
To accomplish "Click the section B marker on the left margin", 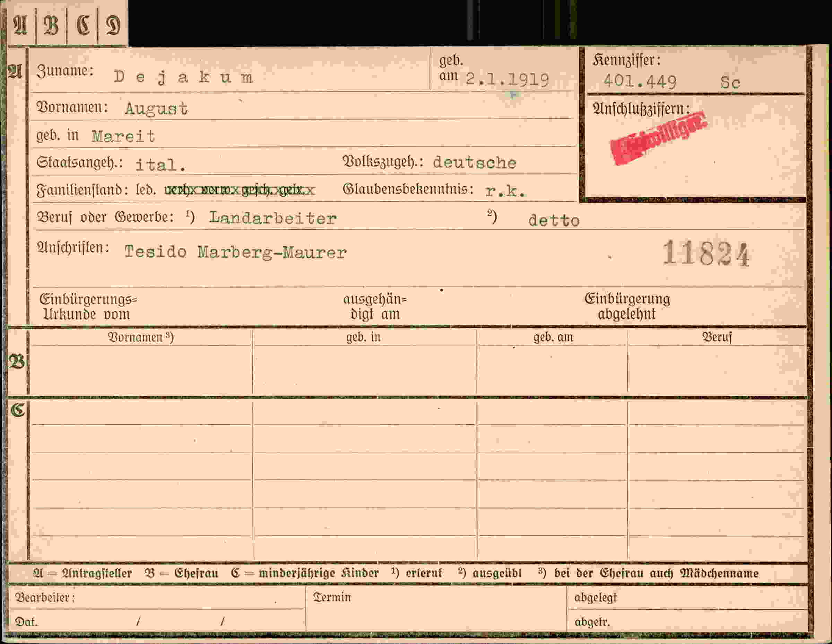I will click(x=17, y=361).
